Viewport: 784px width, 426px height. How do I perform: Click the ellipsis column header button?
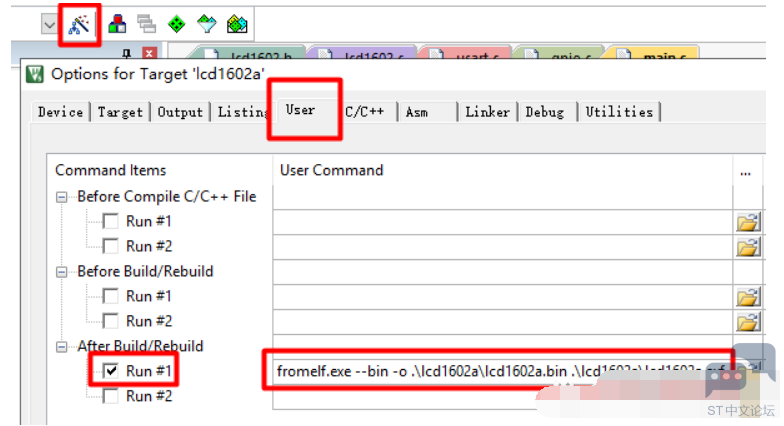click(x=745, y=171)
